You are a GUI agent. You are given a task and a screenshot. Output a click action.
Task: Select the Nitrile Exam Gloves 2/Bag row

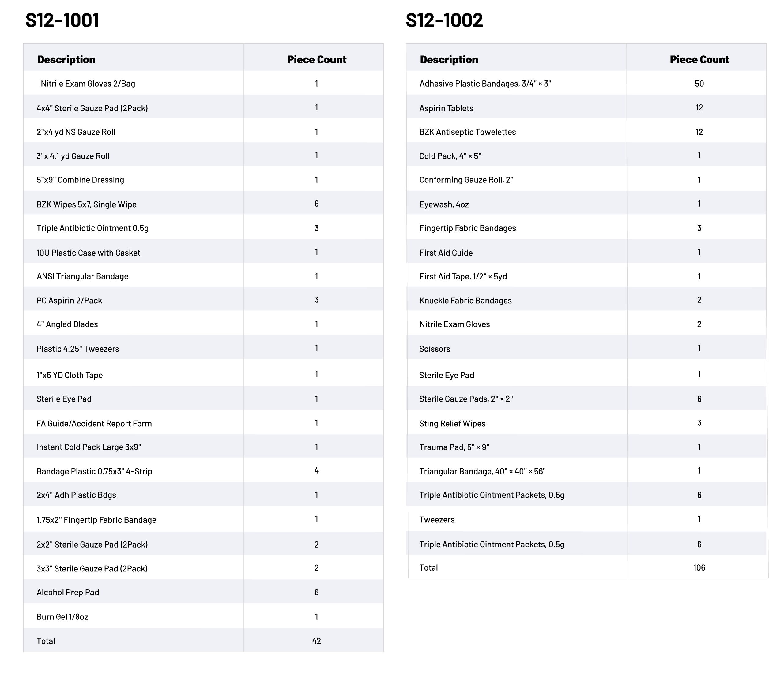[88, 84]
